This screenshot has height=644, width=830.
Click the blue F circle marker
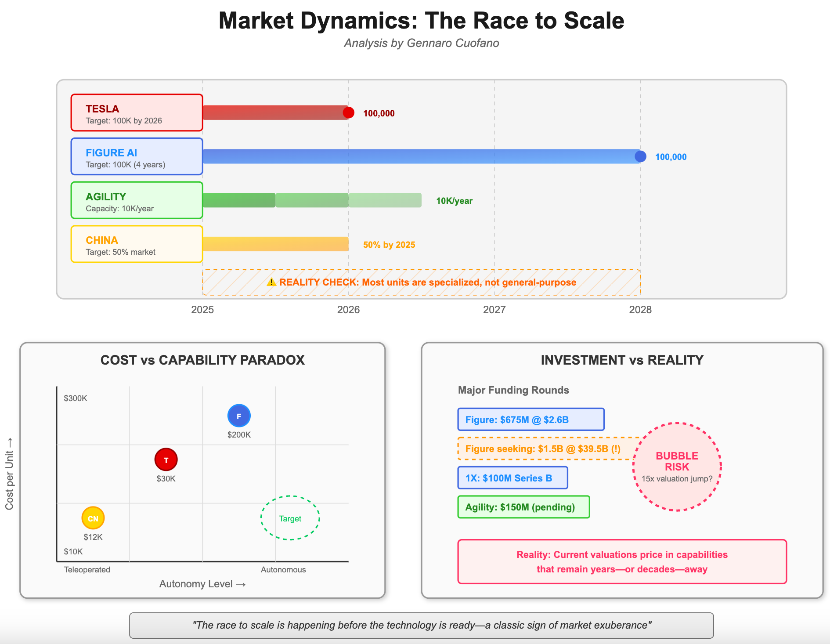point(239,416)
